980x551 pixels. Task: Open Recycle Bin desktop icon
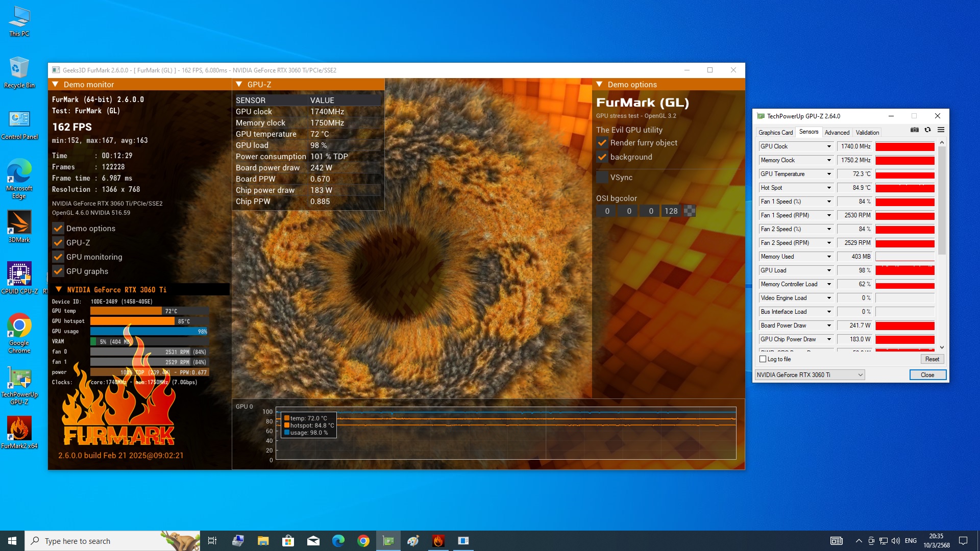click(19, 73)
